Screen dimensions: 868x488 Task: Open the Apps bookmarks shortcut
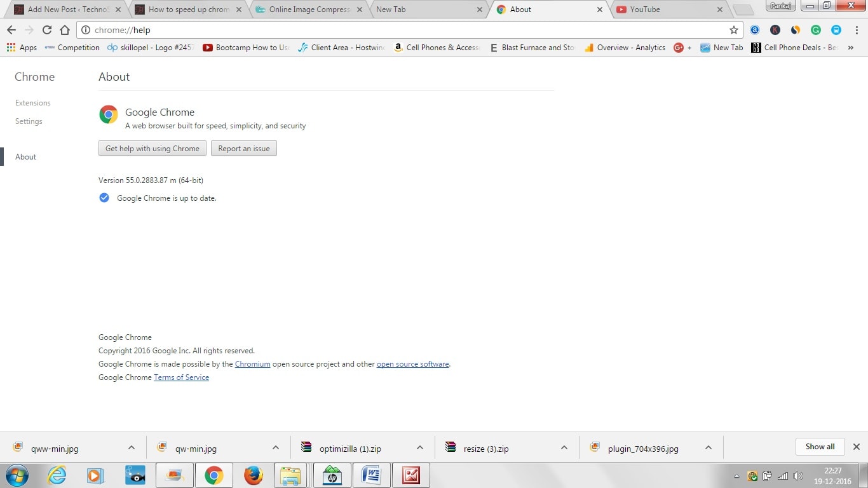[x=22, y=48]
